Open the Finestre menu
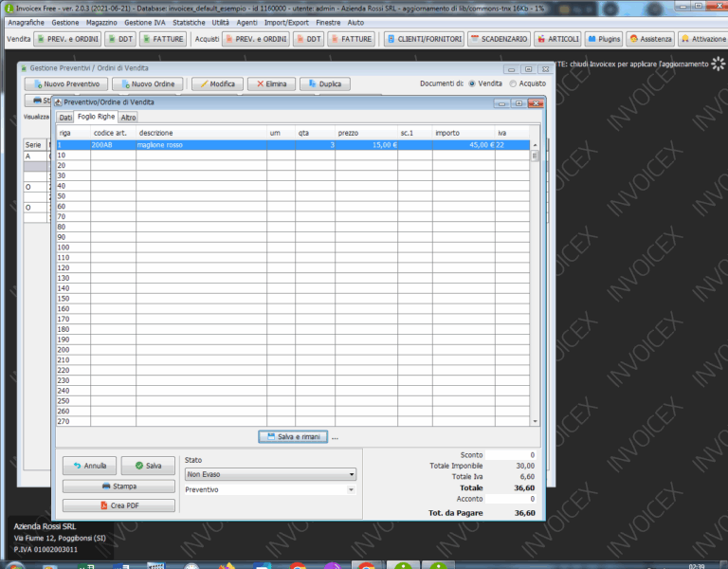Screen dimensions: 728x569 (328, 23)
